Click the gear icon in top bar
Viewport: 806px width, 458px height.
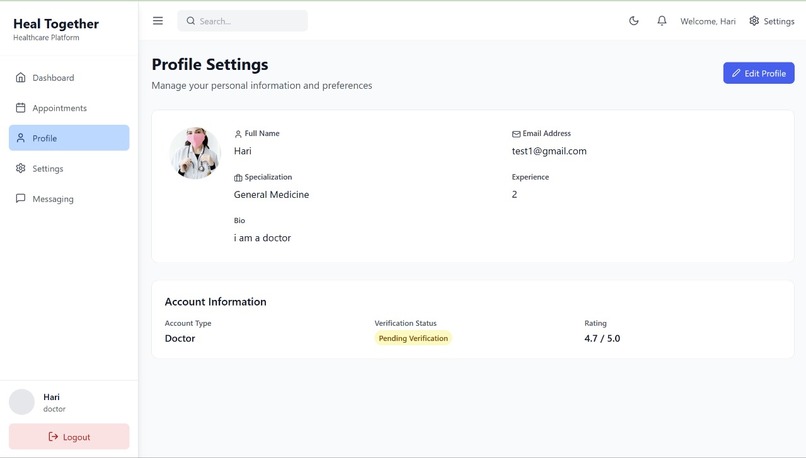(x=754, y=21)
